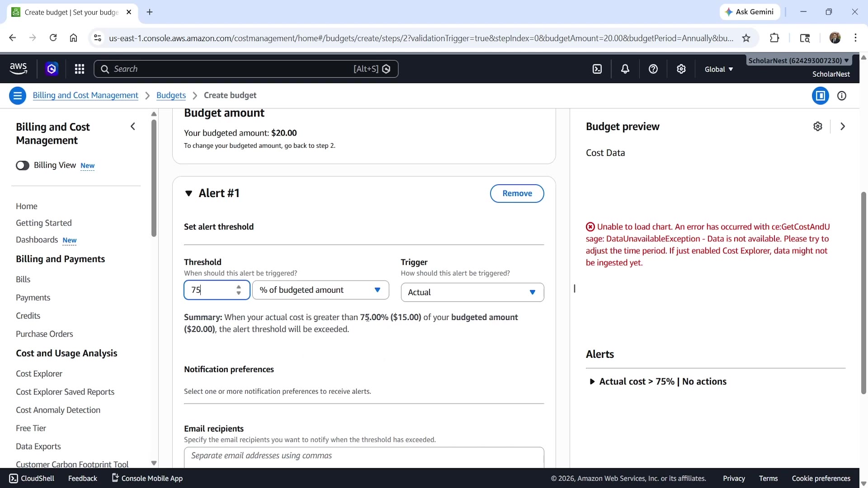Open the ScholarNest account menu

(x=798, y=61)
